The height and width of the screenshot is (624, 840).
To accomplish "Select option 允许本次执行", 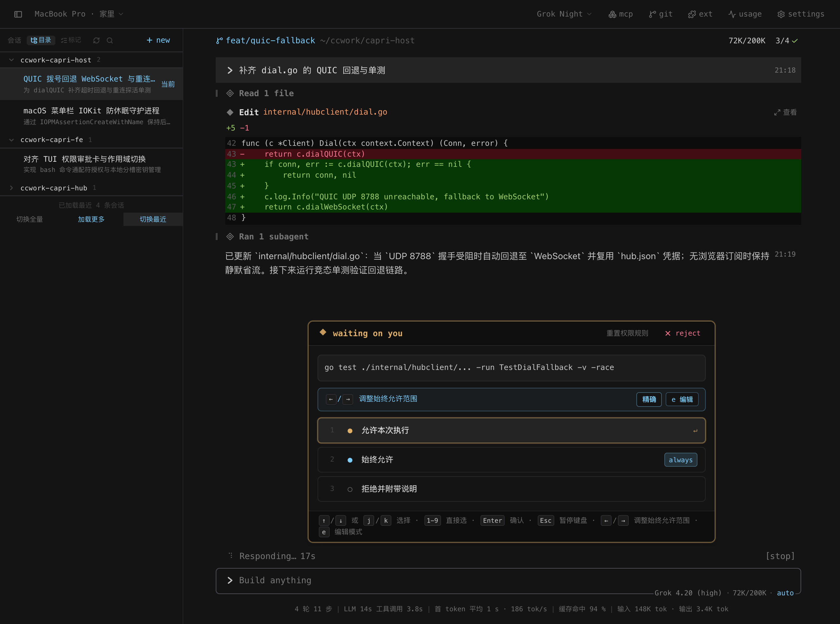I will (x=512, y=430).
